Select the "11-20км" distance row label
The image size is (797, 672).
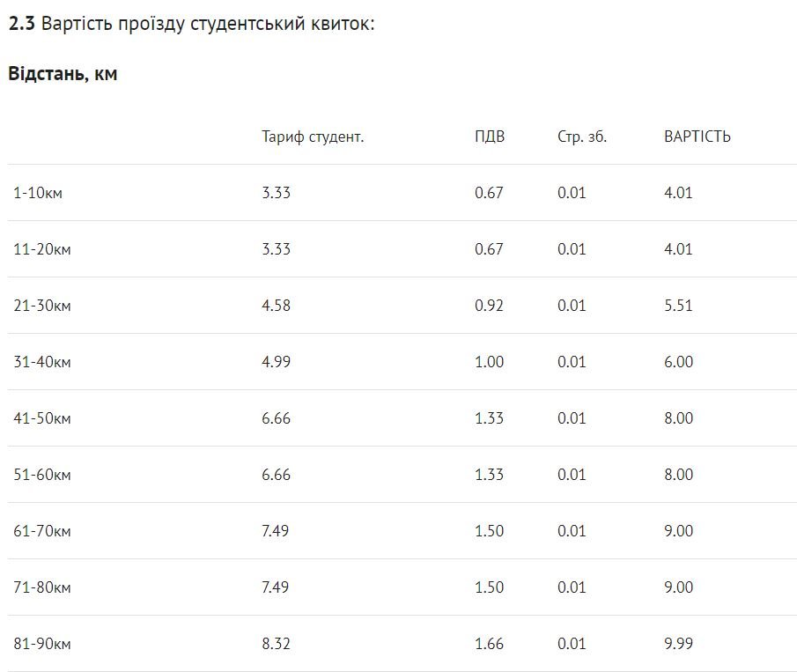tap(42, 249)
